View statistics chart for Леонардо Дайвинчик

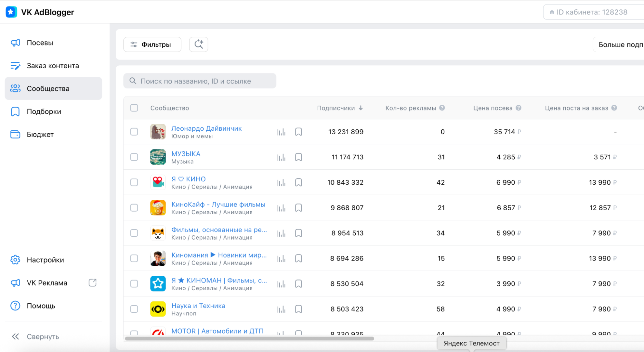point(281,132)
